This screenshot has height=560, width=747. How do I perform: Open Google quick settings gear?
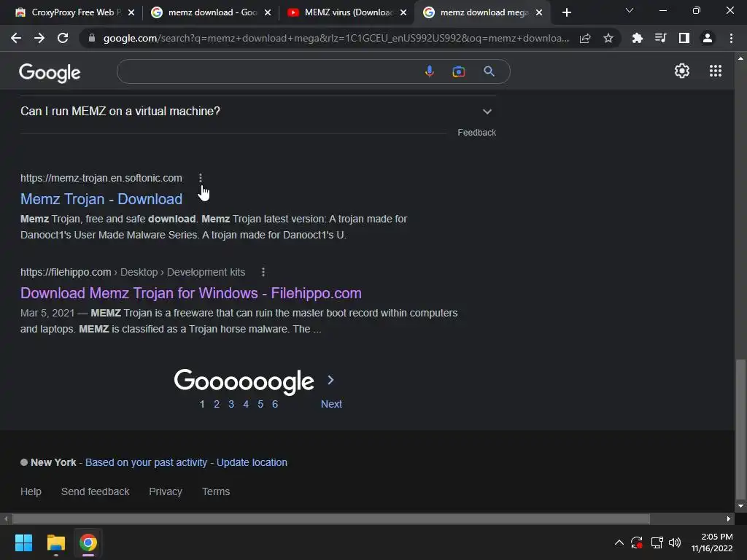[x=682, y=71]
